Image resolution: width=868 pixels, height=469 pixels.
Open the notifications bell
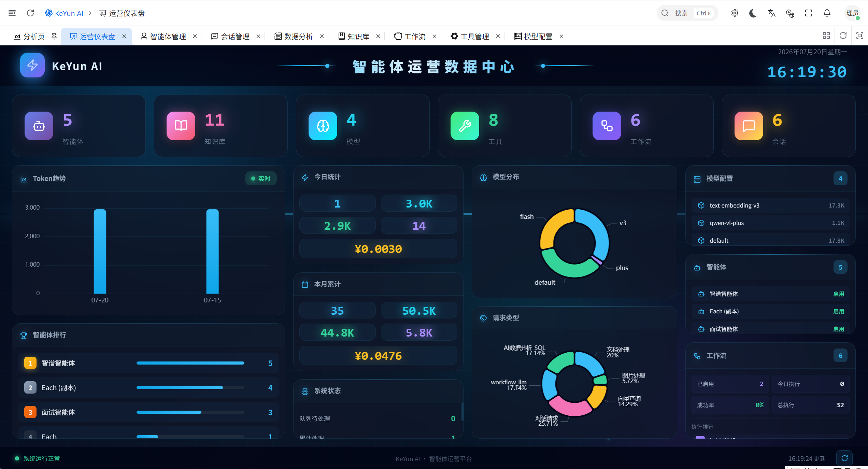tap(827, 13)
